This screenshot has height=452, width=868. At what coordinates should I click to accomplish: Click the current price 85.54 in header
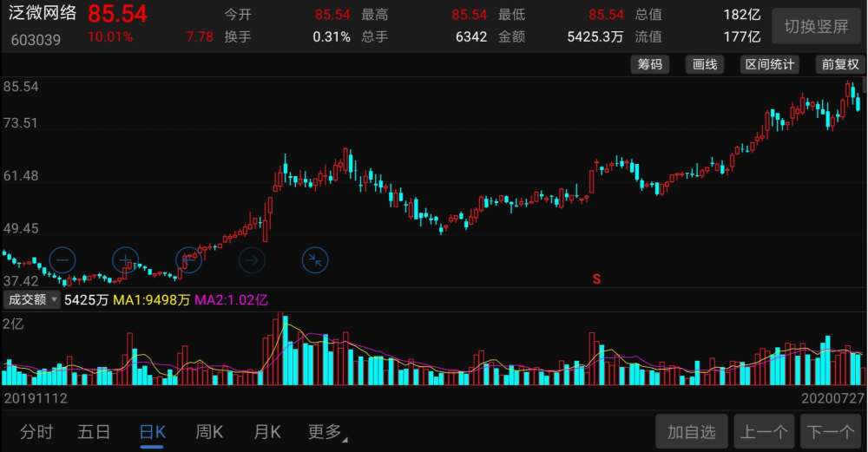pyautogui.click(x=117, y=14)
